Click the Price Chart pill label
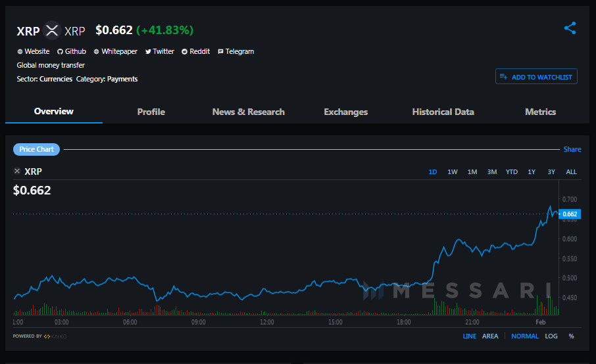The width and height of the screenshot is (596, 364). click(x=36, y=149)
